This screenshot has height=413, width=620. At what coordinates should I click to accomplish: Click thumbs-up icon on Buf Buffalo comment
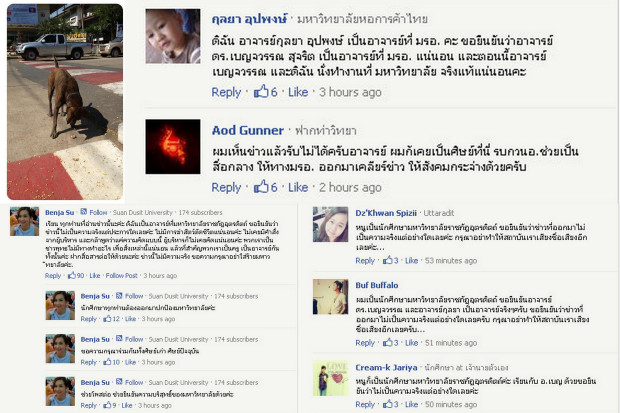[x=388, y=343]
